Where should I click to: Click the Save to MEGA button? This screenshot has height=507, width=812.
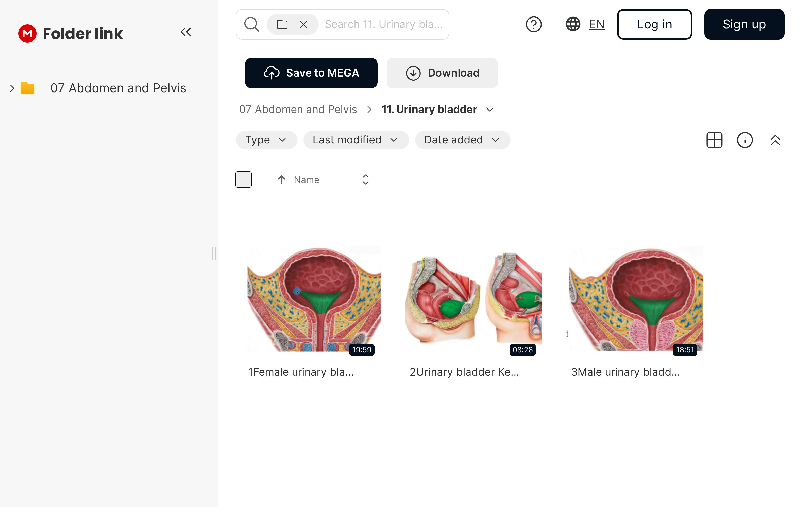coord(311,73)
